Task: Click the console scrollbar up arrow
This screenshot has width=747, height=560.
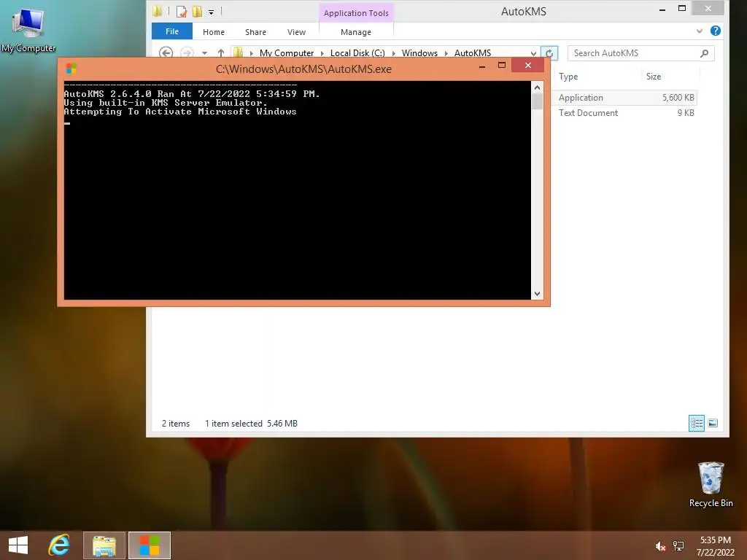Action: pyautogui.click(x=537, y=87)
